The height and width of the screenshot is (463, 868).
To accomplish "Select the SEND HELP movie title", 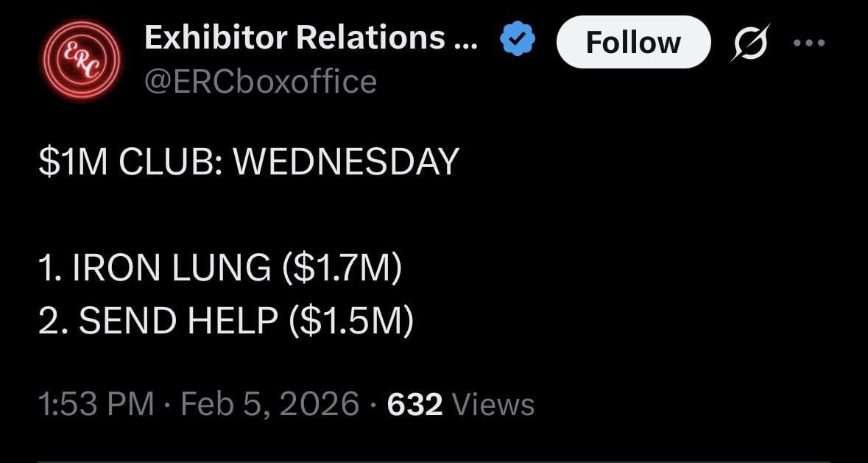I will click(177, 320).
